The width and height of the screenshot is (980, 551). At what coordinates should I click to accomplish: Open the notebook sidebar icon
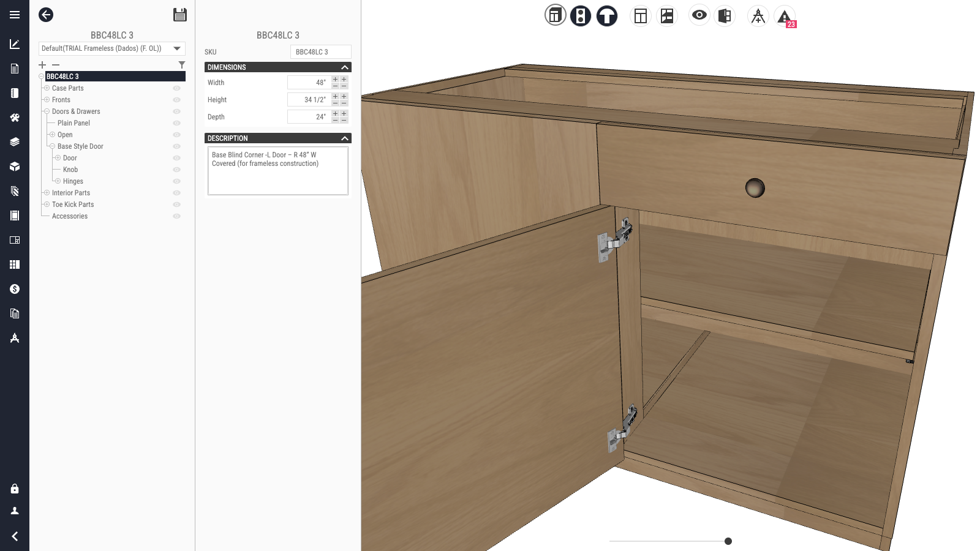coord(15,93)
